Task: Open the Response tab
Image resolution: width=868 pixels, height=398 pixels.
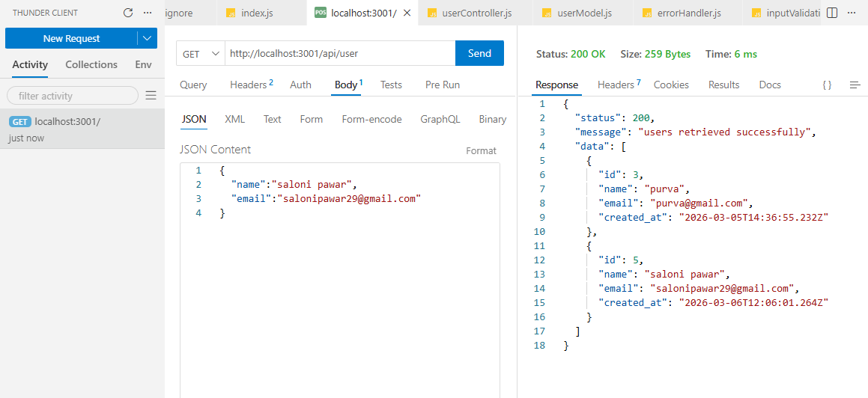Action: [x=557, y=85]
